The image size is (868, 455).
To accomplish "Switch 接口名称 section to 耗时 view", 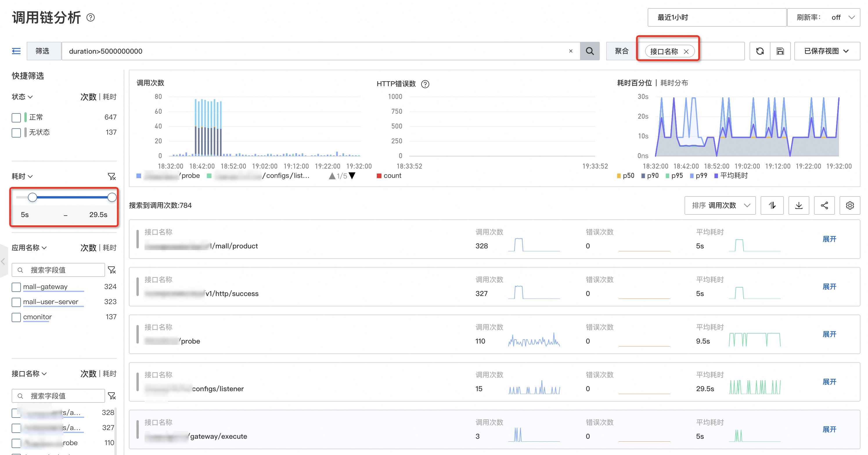I will tap(109, 374).
